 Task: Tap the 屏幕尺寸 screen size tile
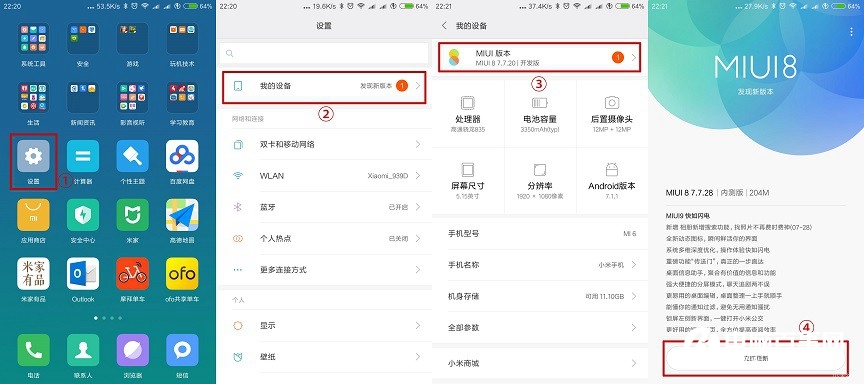[468, 180]
